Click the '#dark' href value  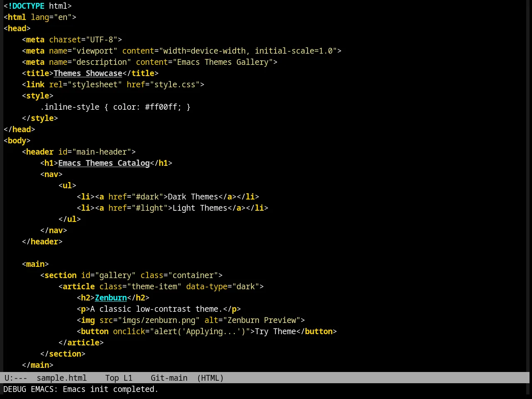[x=148, y=197]
